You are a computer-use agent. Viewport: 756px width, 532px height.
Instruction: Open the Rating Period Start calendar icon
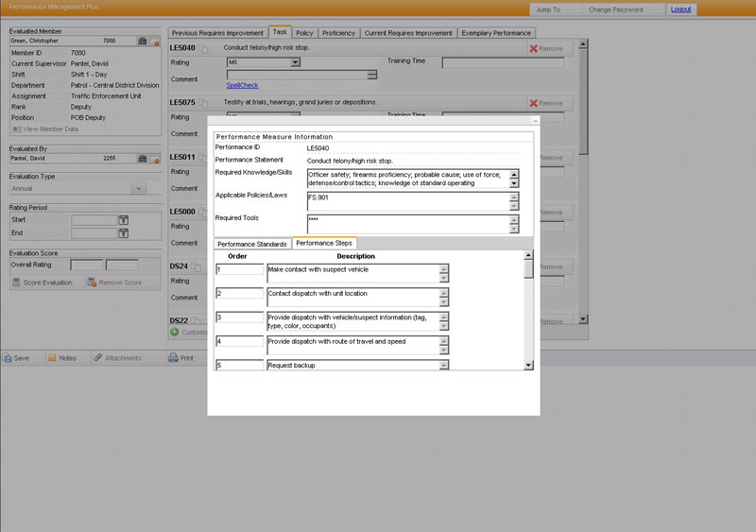click(x=123, y=220)
